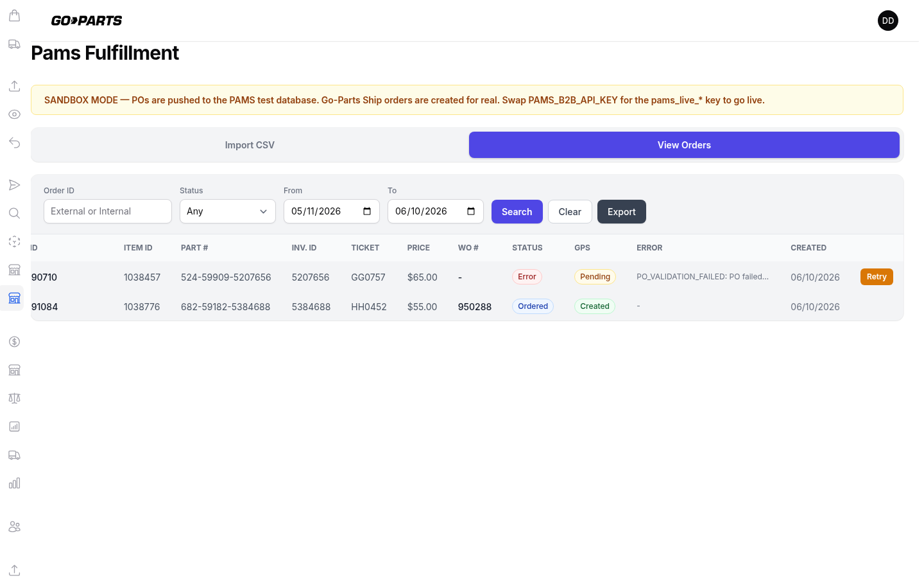Switch to the Import CSV tab

click(x=250, y=145)
